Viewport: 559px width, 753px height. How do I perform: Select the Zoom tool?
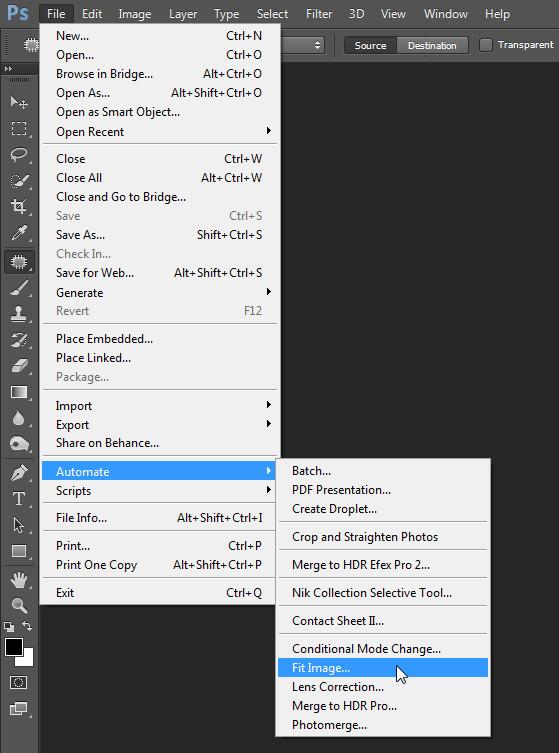click(x=19, y=605)
